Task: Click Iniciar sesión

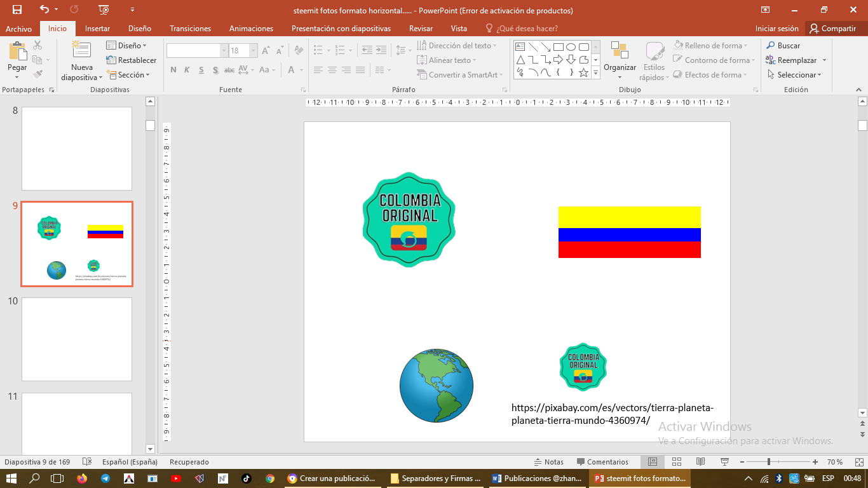Action: coord(776,29)
